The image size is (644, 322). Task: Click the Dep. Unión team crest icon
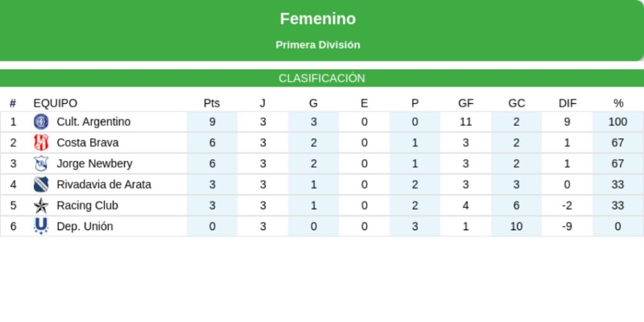click(41, 226)
